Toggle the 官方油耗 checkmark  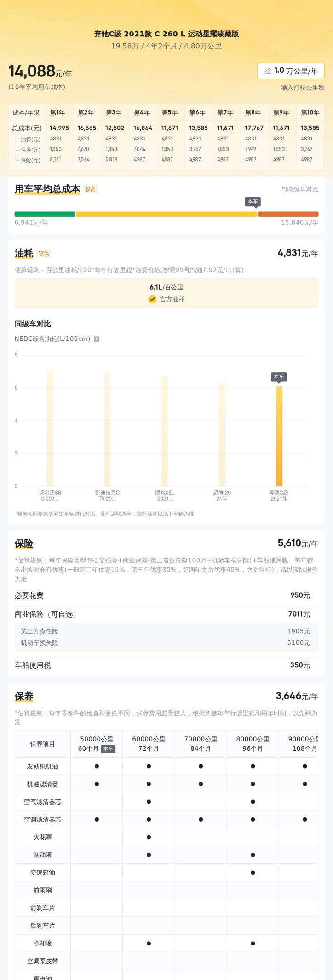click(152, 299)
